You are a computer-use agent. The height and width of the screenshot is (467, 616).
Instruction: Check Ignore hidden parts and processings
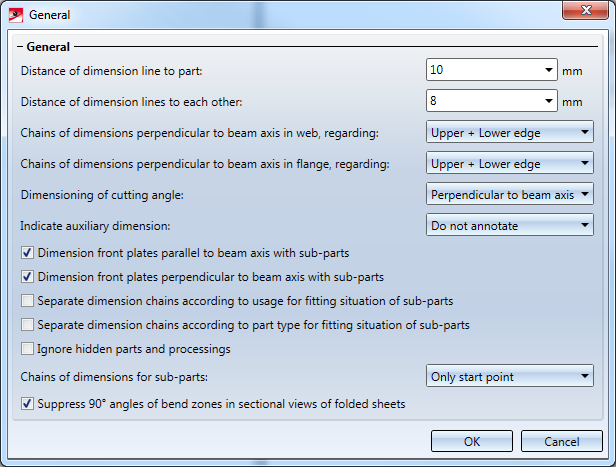click(x=28, y=349)
